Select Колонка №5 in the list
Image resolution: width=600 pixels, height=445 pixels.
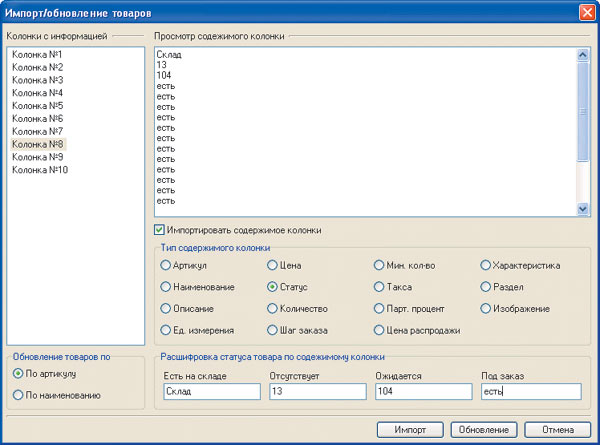[38, 106]
